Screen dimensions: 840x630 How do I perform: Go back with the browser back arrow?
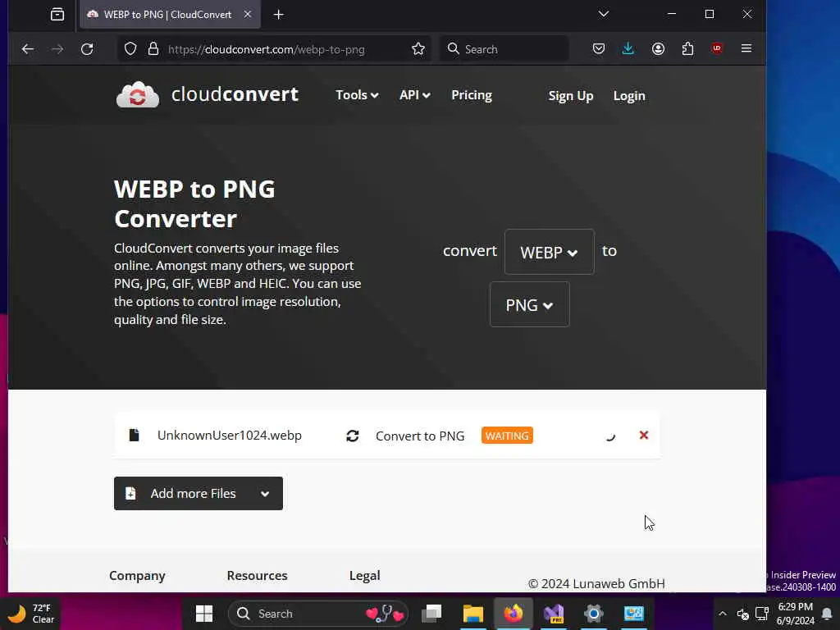[x=28, y=49]
